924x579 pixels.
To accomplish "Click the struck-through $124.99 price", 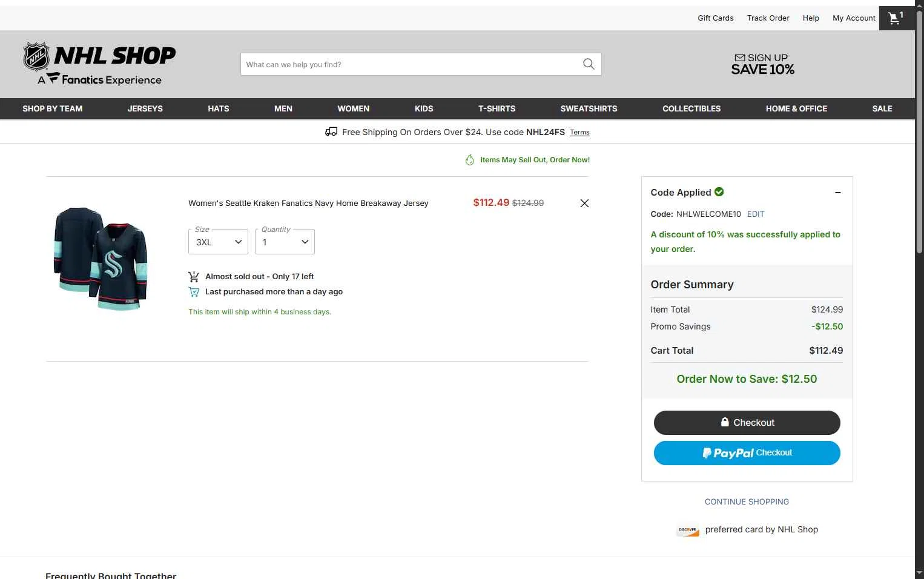I will coord(528,203).
